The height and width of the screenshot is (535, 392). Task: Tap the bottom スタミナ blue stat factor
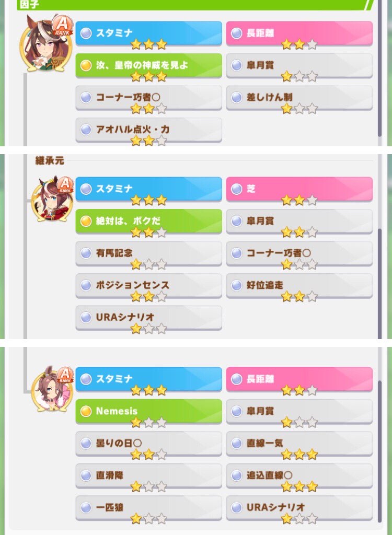coord(148,379)
